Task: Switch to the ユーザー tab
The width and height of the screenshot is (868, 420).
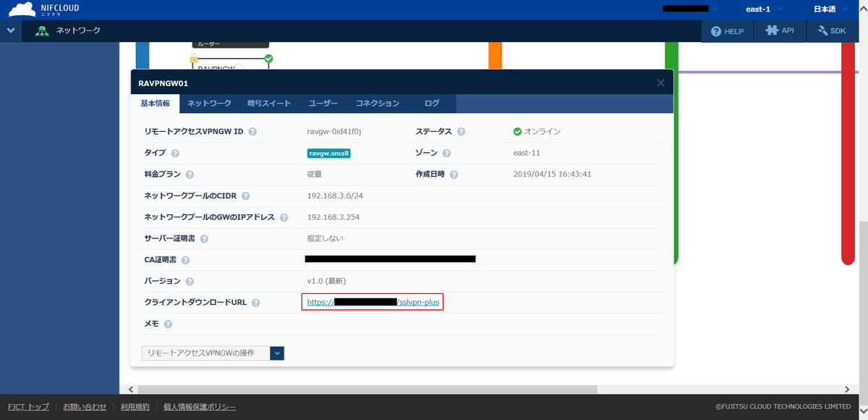Action: click(x=323, y=103)
